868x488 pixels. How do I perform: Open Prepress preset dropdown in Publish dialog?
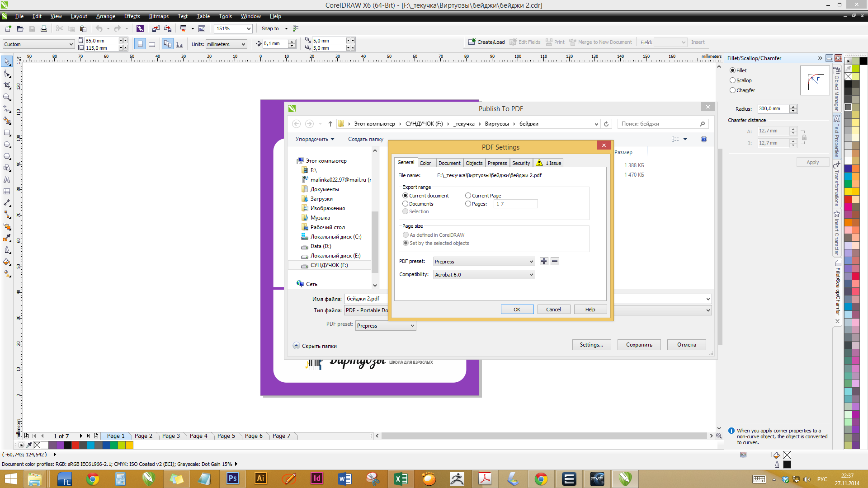click(x=386, y=326)
